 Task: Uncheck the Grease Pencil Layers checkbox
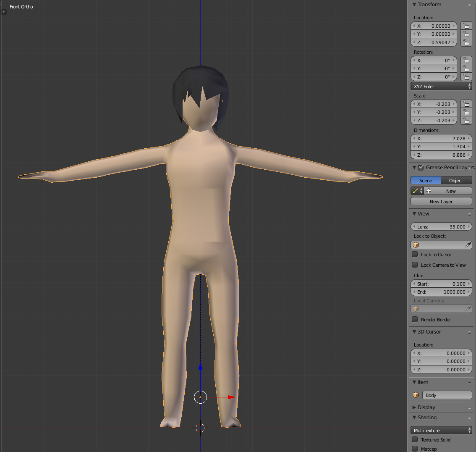coord(421,167)
